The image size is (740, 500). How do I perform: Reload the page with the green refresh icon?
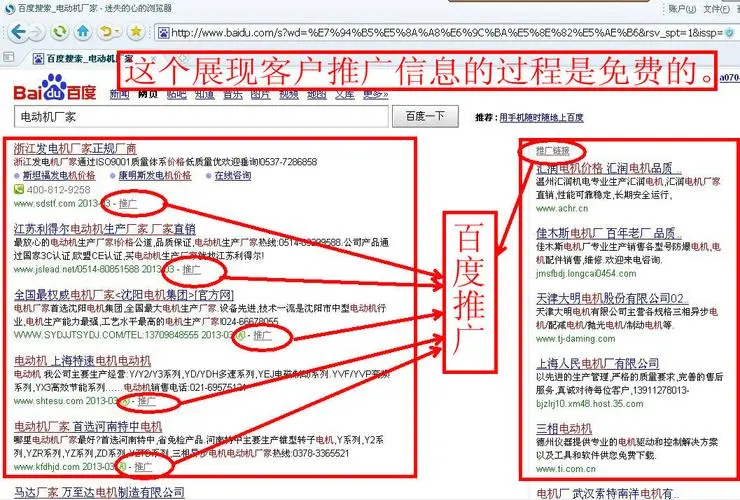coord(60,32)
